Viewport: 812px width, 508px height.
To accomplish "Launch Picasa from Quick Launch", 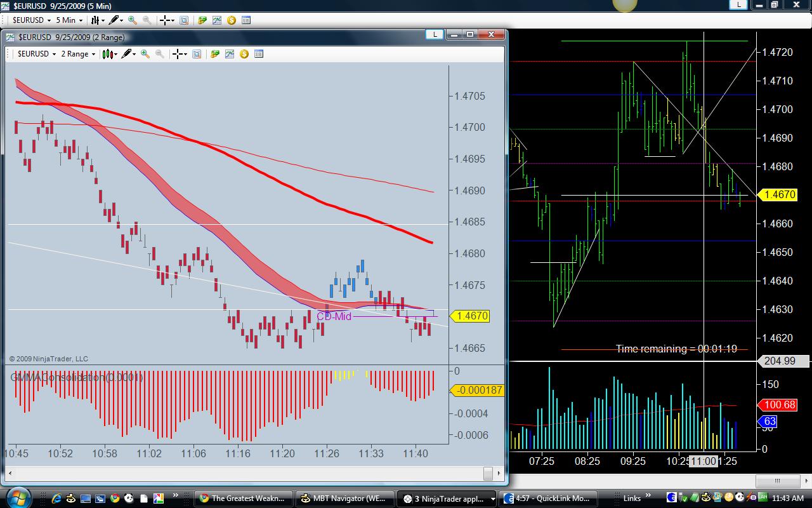I will tap(159, 498).
